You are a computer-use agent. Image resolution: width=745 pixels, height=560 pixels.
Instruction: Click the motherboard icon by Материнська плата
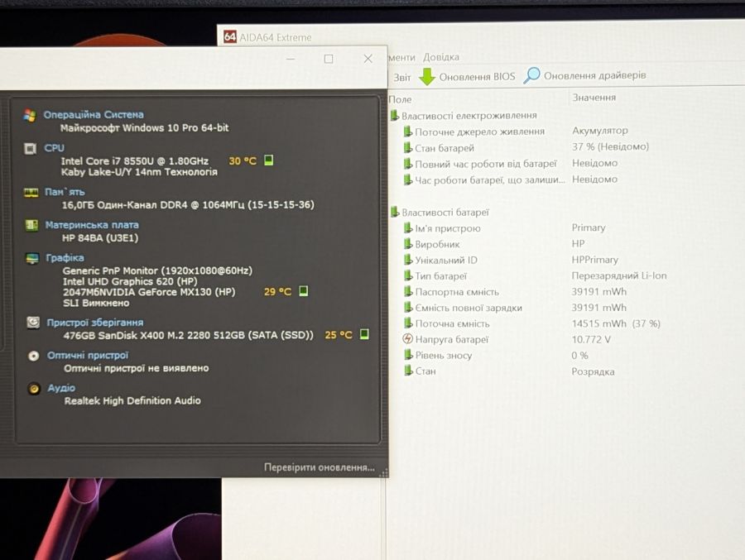click(x=31, y=225)
